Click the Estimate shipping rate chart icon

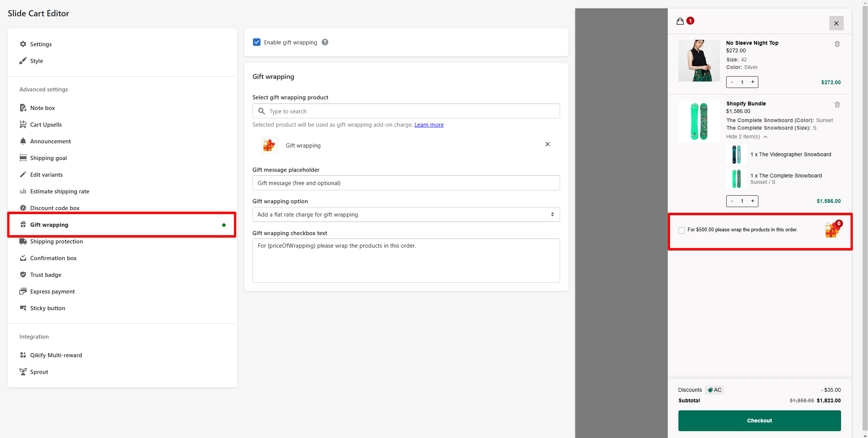point(23,191)
